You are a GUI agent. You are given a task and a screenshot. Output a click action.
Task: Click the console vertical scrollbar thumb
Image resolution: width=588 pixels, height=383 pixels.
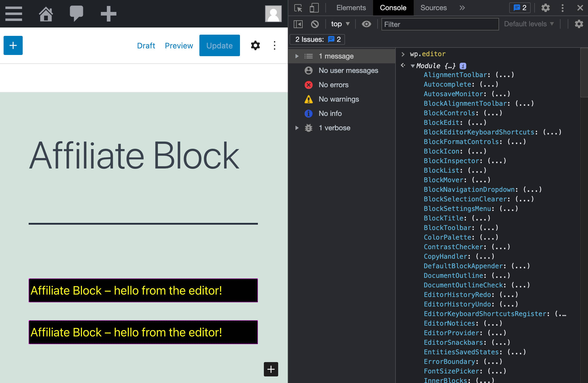tap(584, 73)
